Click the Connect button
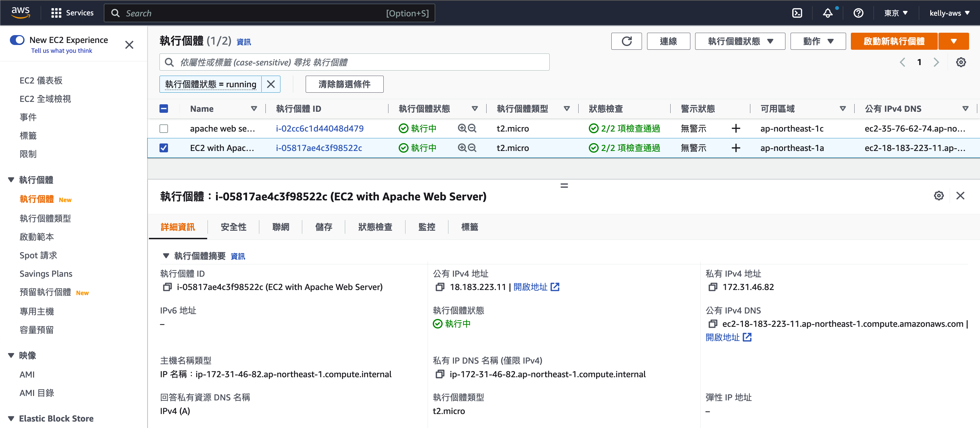This screenshot has height=428, width=980. click(669, 41)
